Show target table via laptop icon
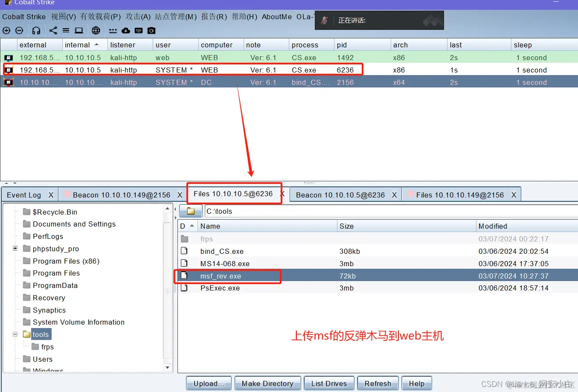Image resolution: width=578 pixels, height=392 pixels. tap(79, 30)
